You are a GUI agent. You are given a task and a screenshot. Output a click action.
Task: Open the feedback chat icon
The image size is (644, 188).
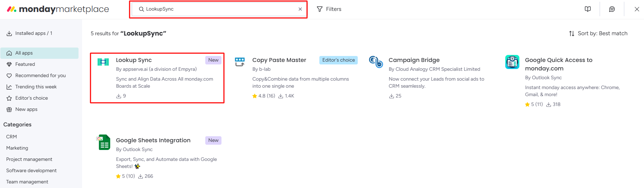click(x=612, y=9)
